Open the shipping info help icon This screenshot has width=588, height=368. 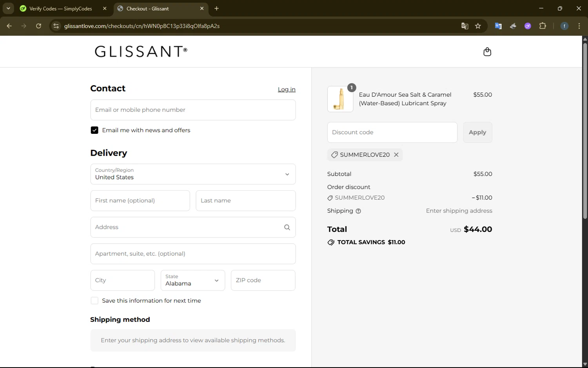(358, 211)
